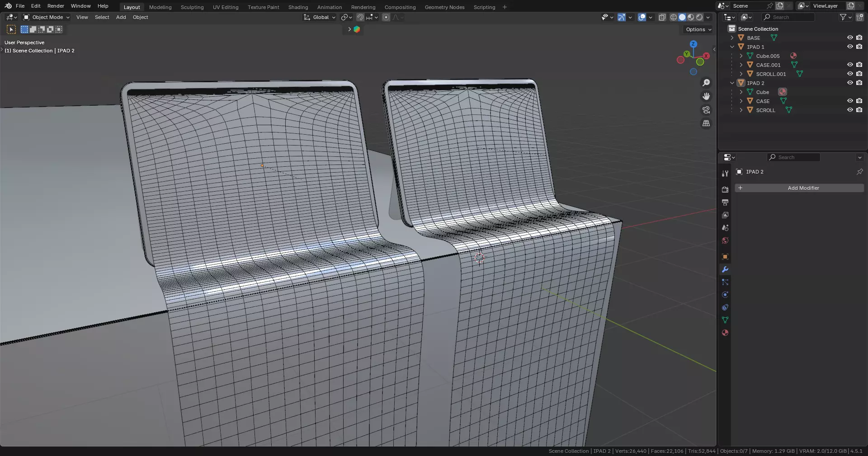Open the Object Constraints properties tab
Screen dimensions: 868x456
[x=725, y=307]
